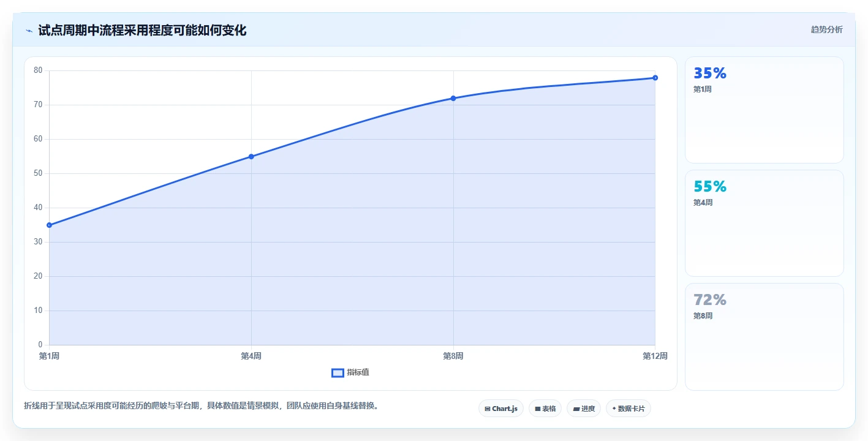Click the 数据卡片 sparkle icon
Image resolution: width=868 pixels, height=441 pixels.
614,408
